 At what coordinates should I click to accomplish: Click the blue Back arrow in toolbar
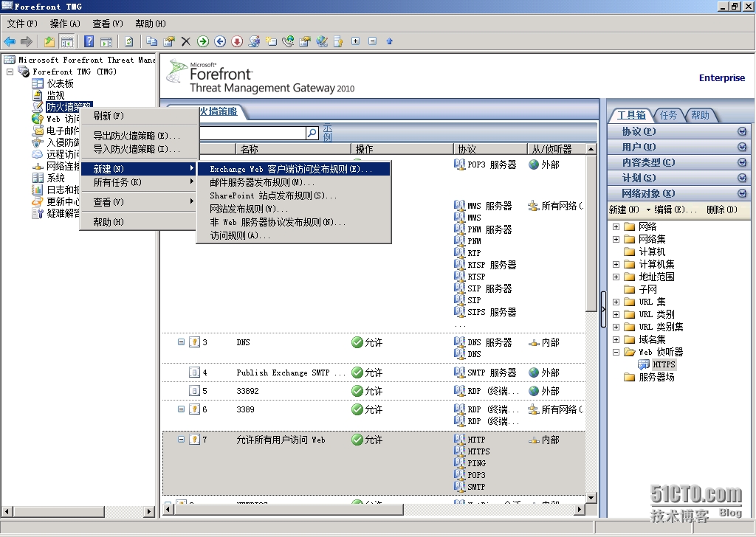coord(10,41)
